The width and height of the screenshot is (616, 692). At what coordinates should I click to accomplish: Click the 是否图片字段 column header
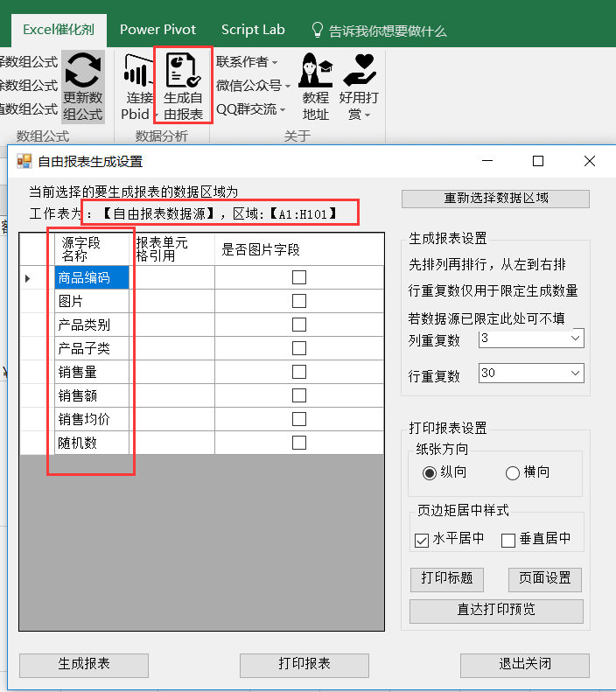(299, 249)
